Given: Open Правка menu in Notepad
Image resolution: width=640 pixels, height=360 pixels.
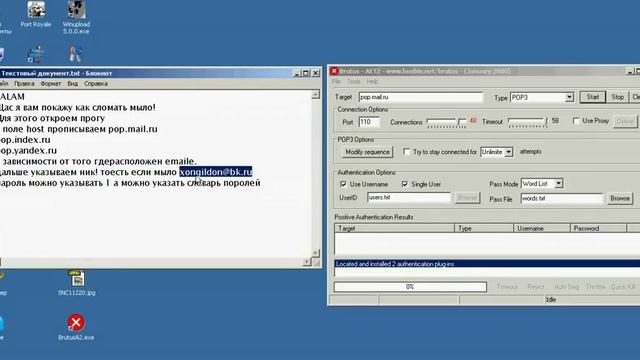Looking at the screenshot, I should pyautogui.click(x=24, y=84).
